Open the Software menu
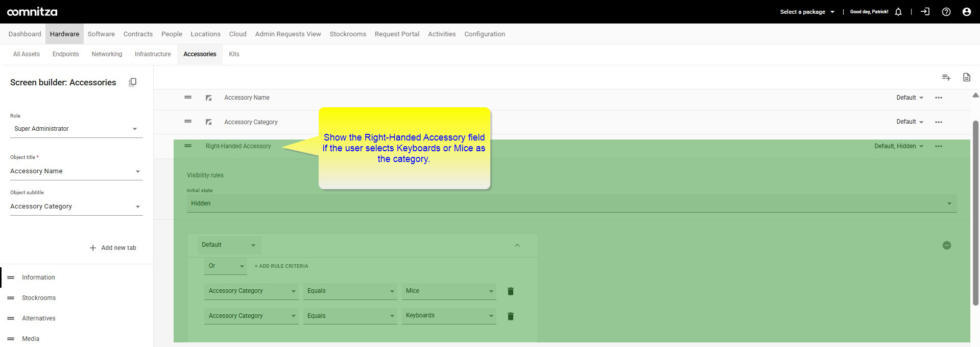The image size is (980, 347). click(x=101, y=34)
